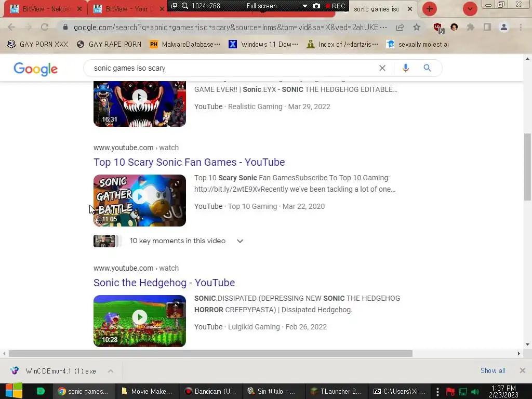The height and width of the screenshot is (399, 532).
Task: Close the sonic games iso tab
Action: 410,9
